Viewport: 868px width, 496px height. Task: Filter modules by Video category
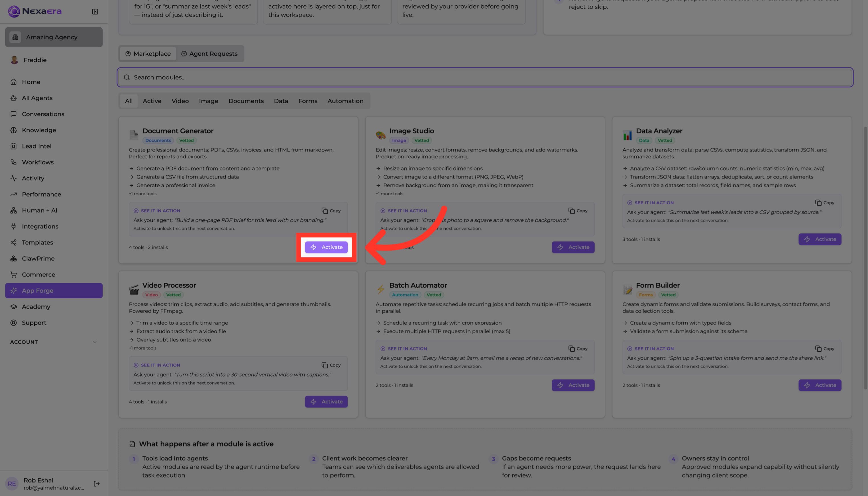pos(180,101)
